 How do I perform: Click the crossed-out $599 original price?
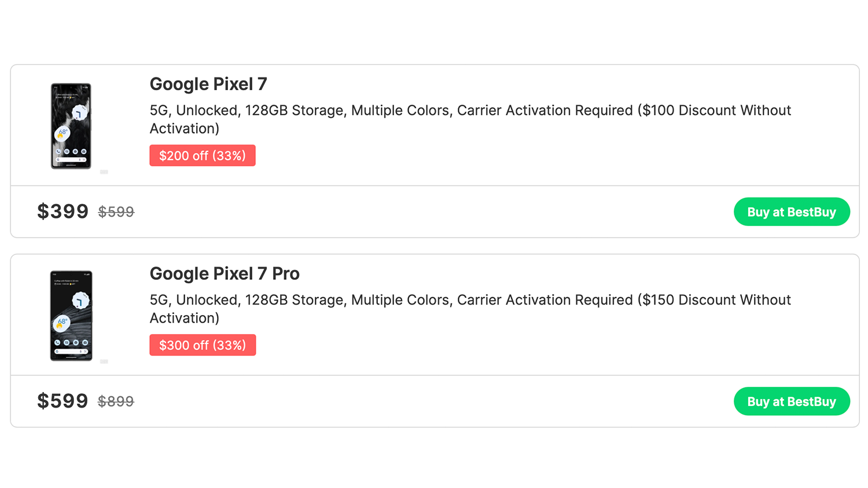(x=116, y=212)
